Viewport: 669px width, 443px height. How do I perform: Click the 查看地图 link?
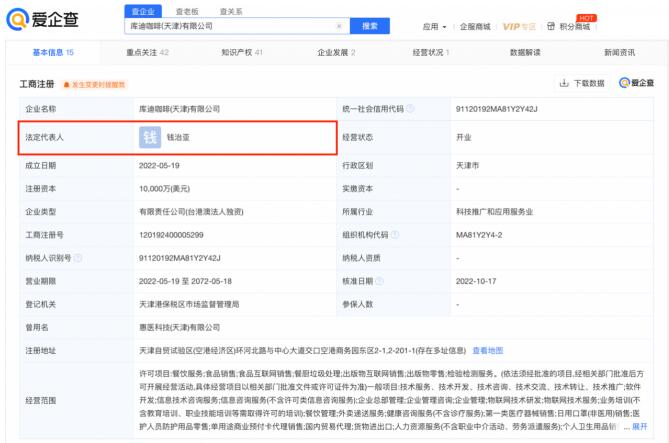(488, 350)
